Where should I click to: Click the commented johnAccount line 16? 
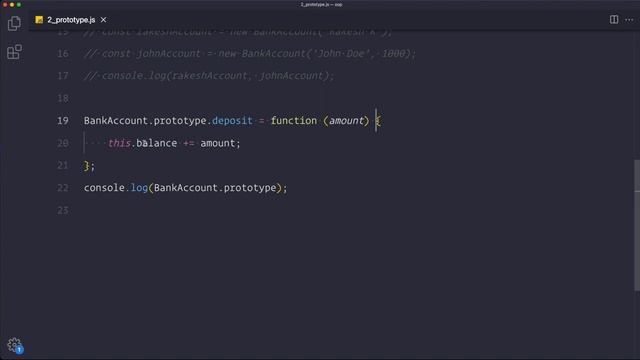click(250, 53)
